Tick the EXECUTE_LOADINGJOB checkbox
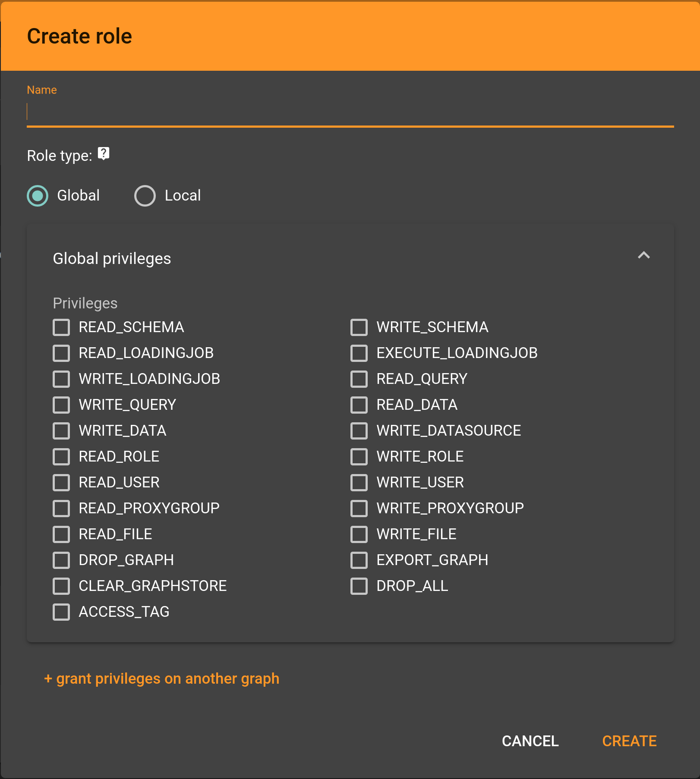700x779 pixels. pos(359,353)
